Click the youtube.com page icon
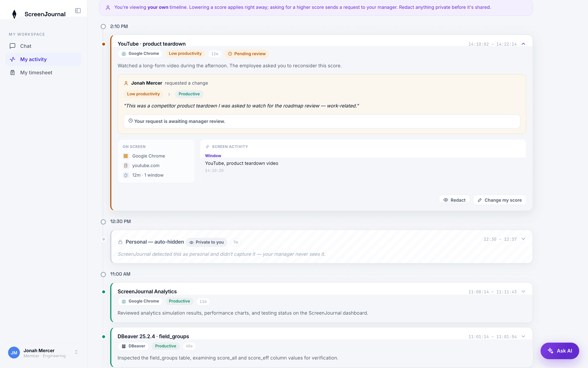The width and height of the screenshot is (588, 368). tap(126, 165)
